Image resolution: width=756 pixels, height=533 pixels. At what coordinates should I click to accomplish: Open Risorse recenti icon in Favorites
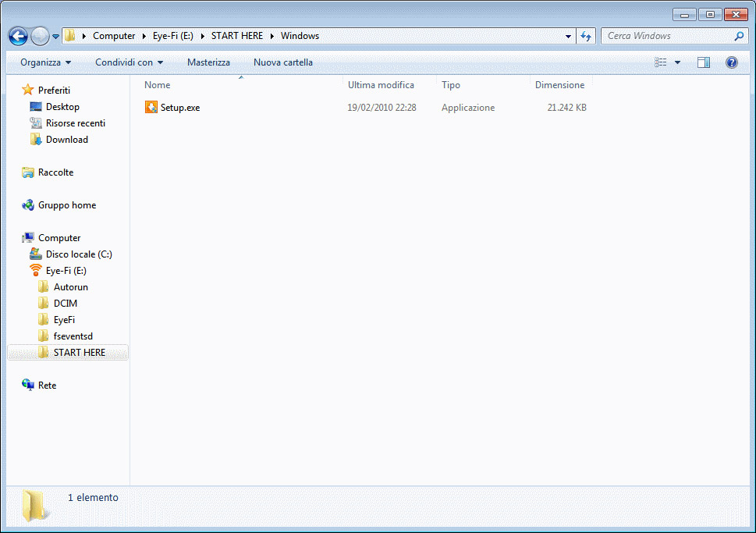(x=36, y=123)
